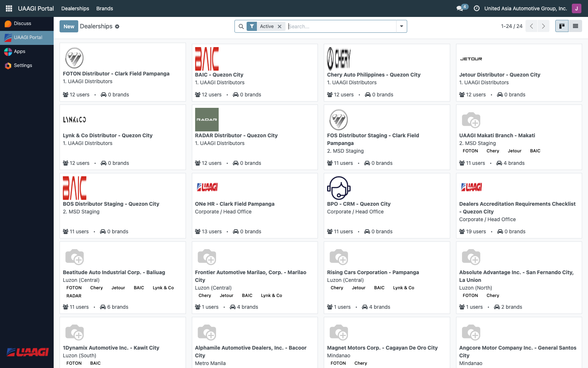Click the Dealerships settings gear icon
The height and width of the screenshot is (368, 588).
pyautogui.click(x=118, y=26)
